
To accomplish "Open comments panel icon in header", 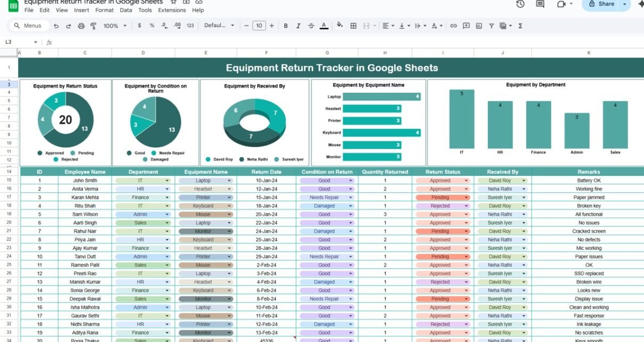I will click(540, 4).
